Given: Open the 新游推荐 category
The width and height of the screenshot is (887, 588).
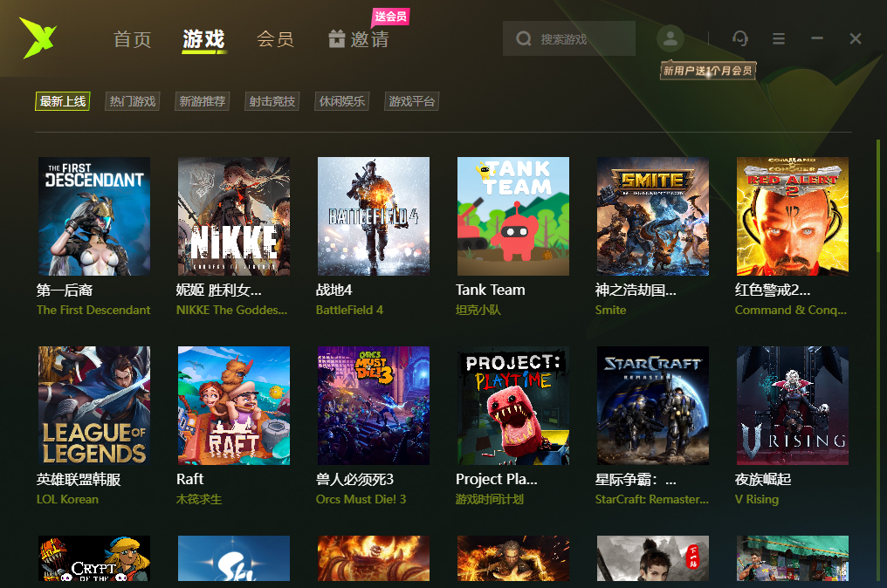Looking at the screenshot, I should tap(202, 101).
